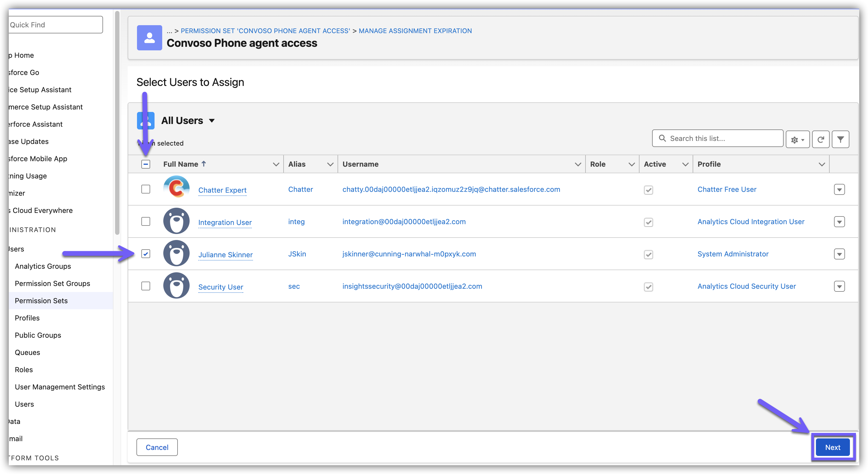Viewport: 868px width, 474px height.
Task: Open row actions dropdown for Chatter Expert
Action: [839, 190]
